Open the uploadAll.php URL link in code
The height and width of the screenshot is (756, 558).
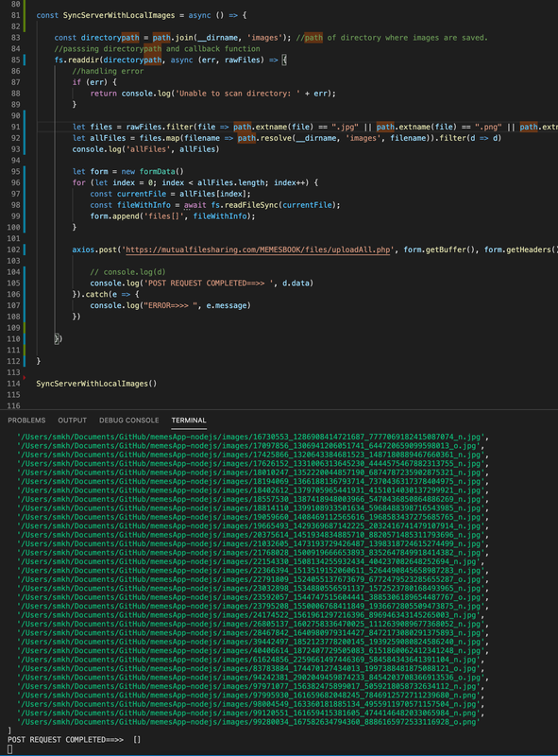tap(258, 249)
